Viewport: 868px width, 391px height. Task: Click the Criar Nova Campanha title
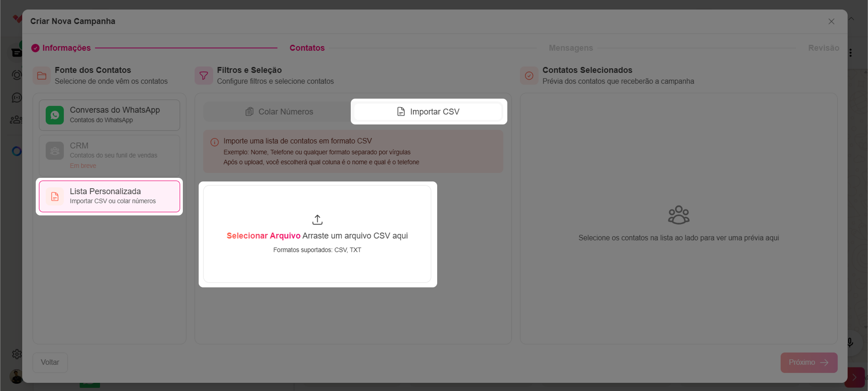pos(73,21)
